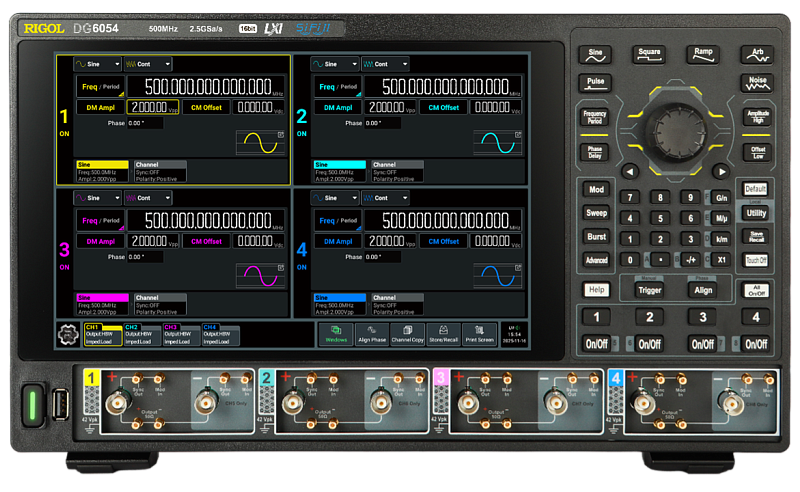Tap the Print Screen toolbar icon
Image resolution: width=800 pixels, height=492 pixels.
[x=480, y=335]
